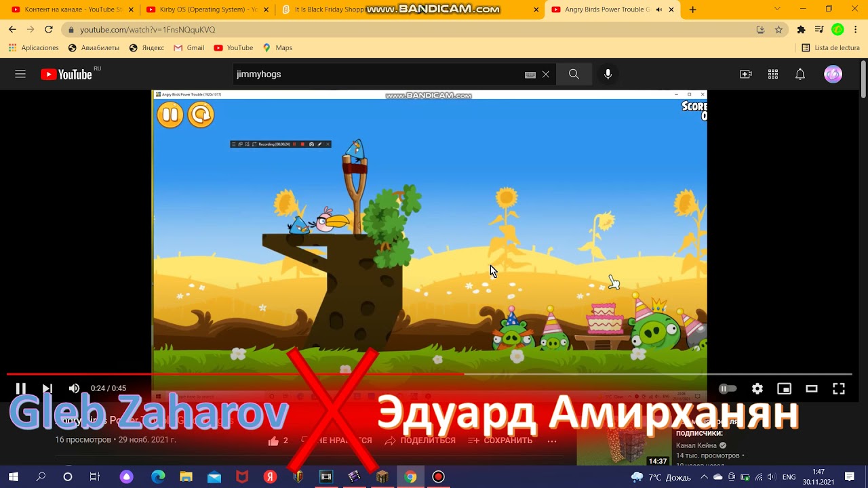Viewport: 868px width, 488px height.
Task: Toggle the autoplay switch
Action: point(728,388)
